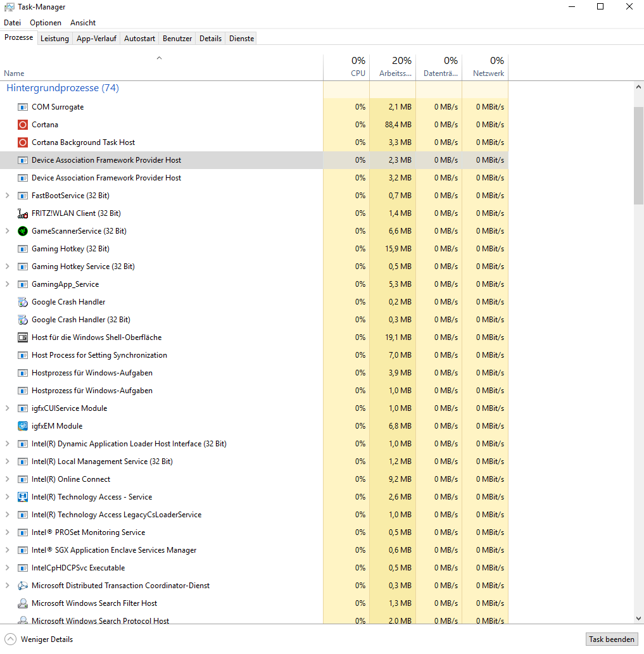644x654 pixels.
Task: Switch to the Dienste tab
Action: coord(241,39)
